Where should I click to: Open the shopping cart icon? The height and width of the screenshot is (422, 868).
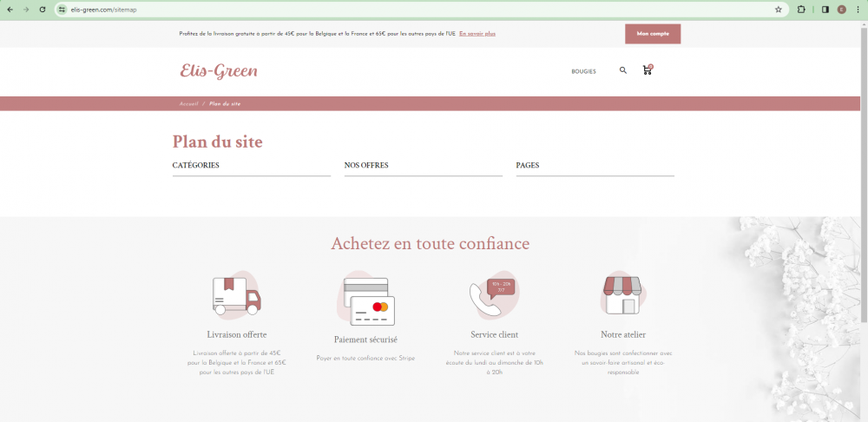tap(648, 69)
